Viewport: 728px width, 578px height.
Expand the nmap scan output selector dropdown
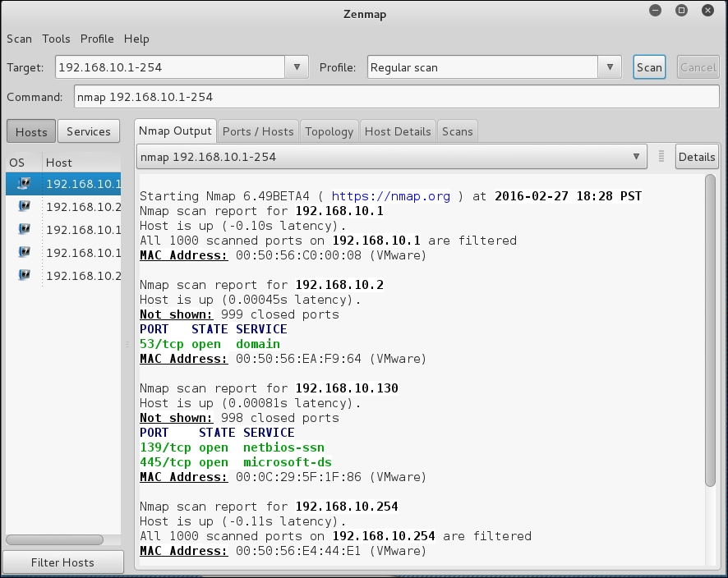pyautogui.click(x=636, y=156)
